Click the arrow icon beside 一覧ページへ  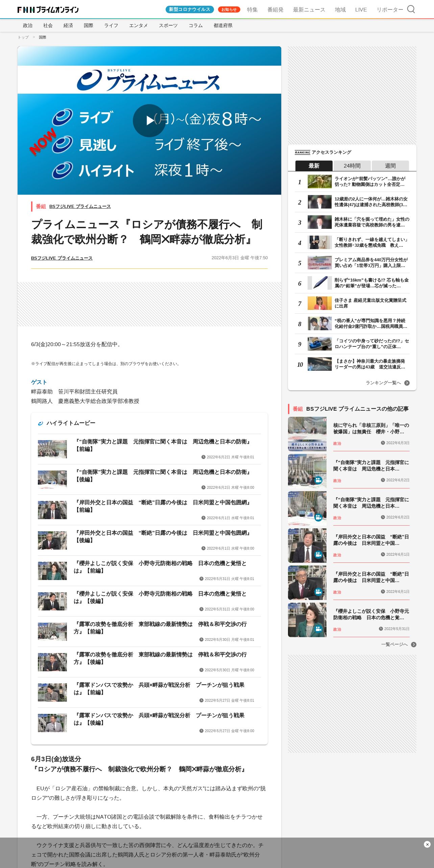click(x=414, y=645)
